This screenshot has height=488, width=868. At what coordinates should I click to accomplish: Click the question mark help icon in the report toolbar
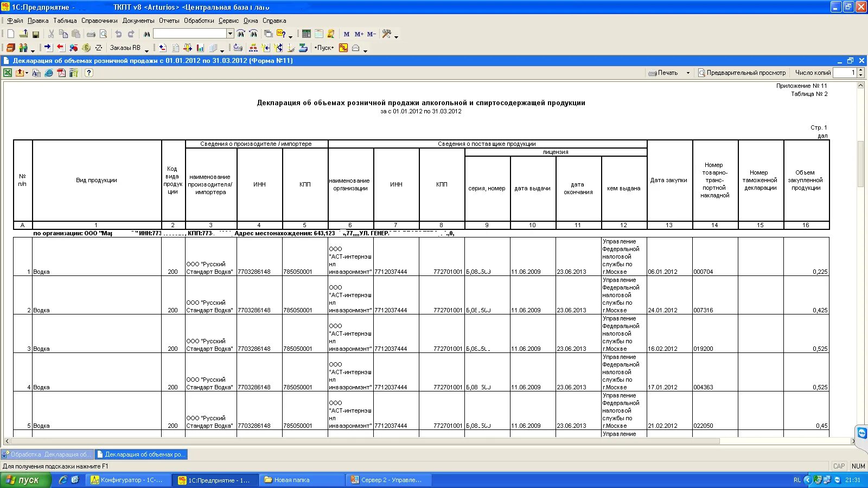click(89, 73)
